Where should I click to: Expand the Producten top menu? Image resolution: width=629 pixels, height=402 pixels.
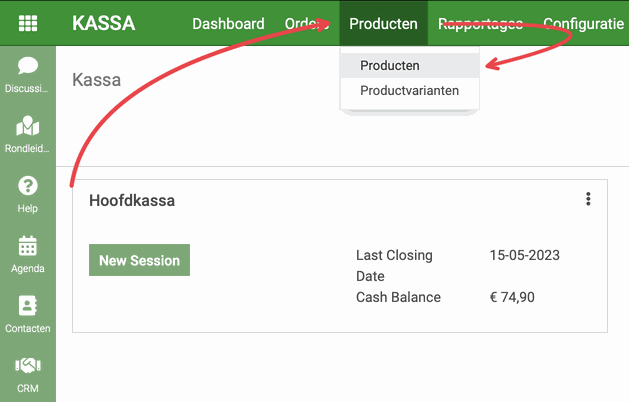coord(383,24)
